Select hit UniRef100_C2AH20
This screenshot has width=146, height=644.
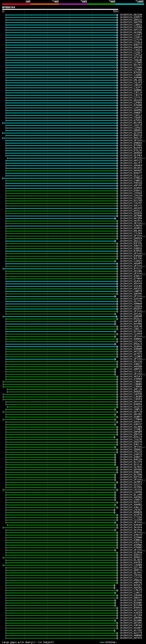coord(131,261)
